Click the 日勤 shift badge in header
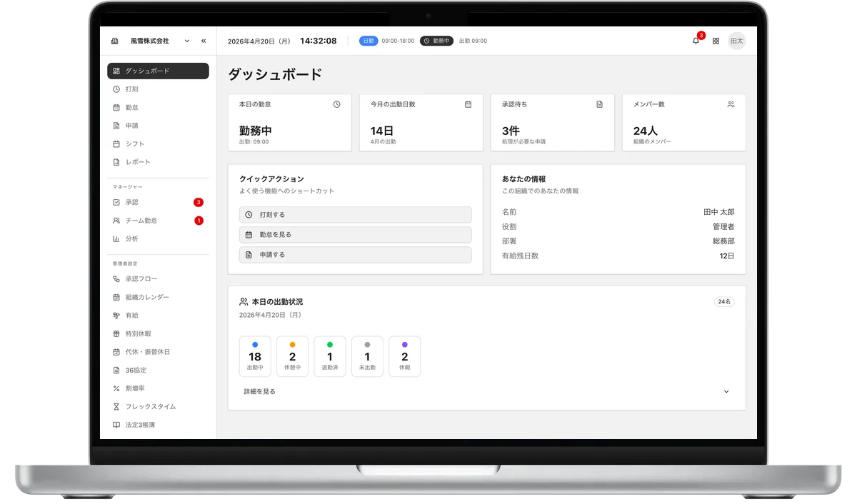857x504 pixels. click(369, 41)
